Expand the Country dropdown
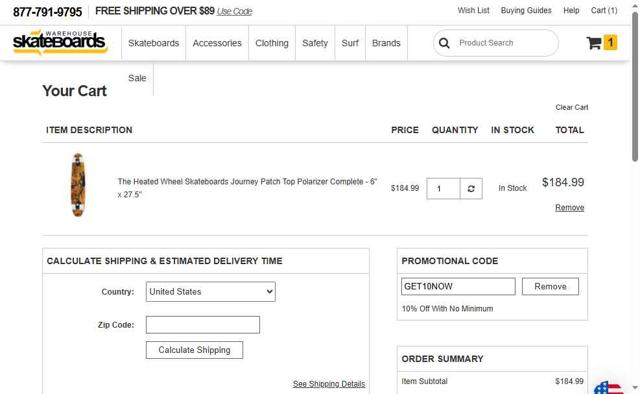Screen dimensions: 640x394 pos(211,292)
